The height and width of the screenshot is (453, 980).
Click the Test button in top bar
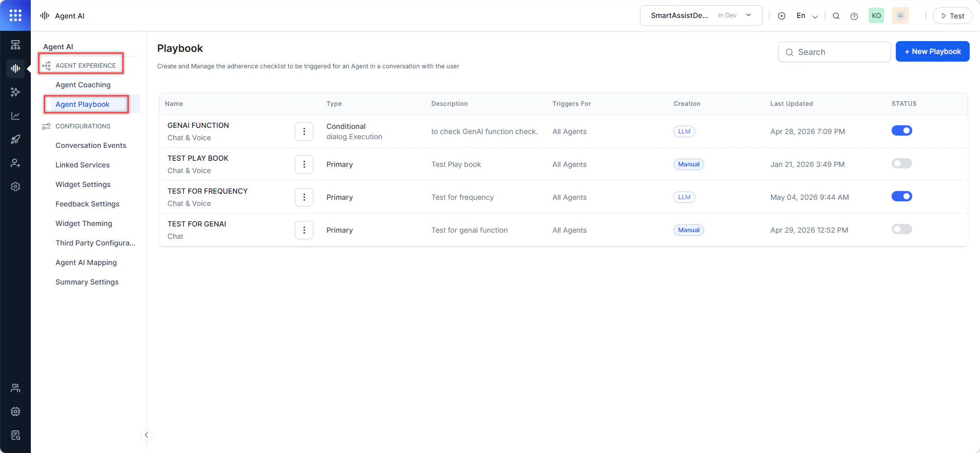click(x=952, y=16)
